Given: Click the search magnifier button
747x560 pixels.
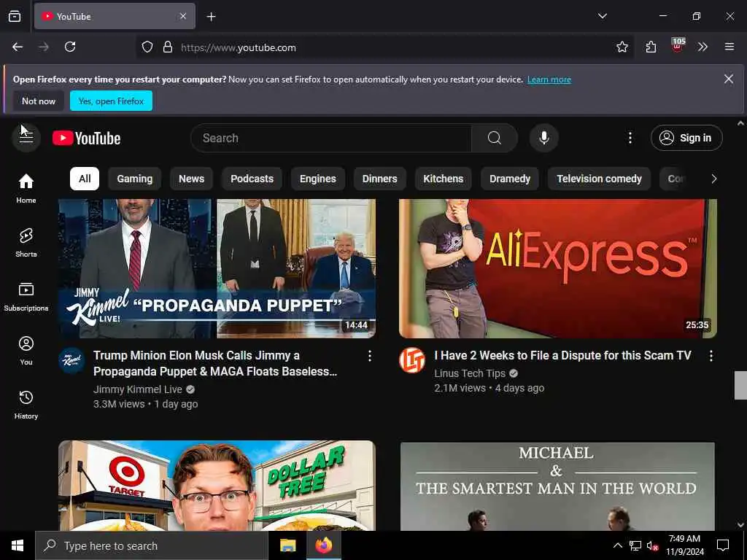Looking at the screenshot, I should (494, 138).
